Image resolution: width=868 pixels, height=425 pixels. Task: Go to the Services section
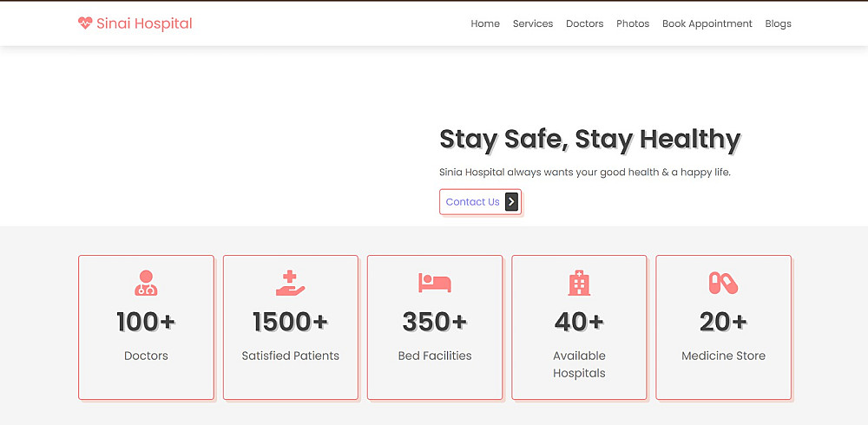(533, 23)
